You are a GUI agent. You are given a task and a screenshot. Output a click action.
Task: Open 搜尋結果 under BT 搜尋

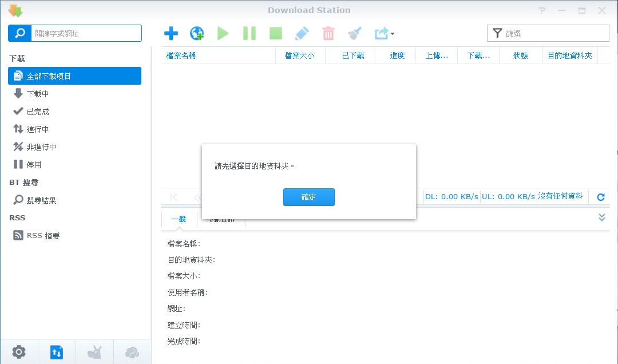74,200
